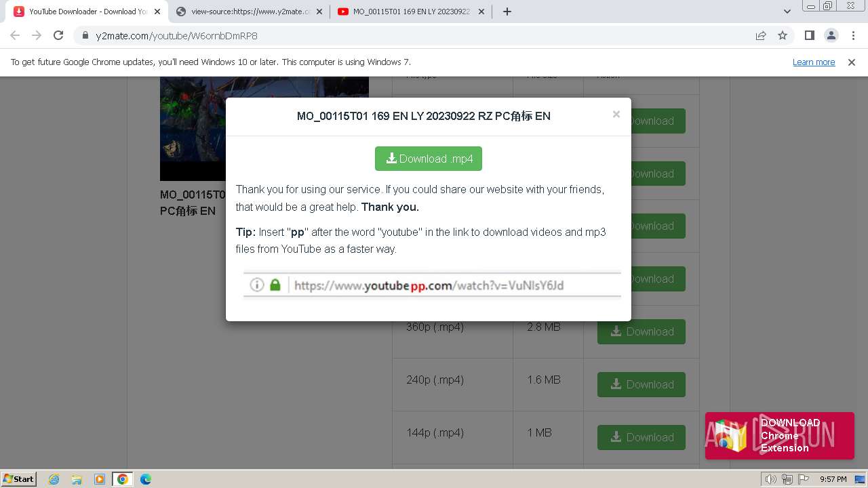Click the Download Chrome Extension banner
The height and width of the screenshot is (488, 868).
pyautogui.click(x=780, y=436)
